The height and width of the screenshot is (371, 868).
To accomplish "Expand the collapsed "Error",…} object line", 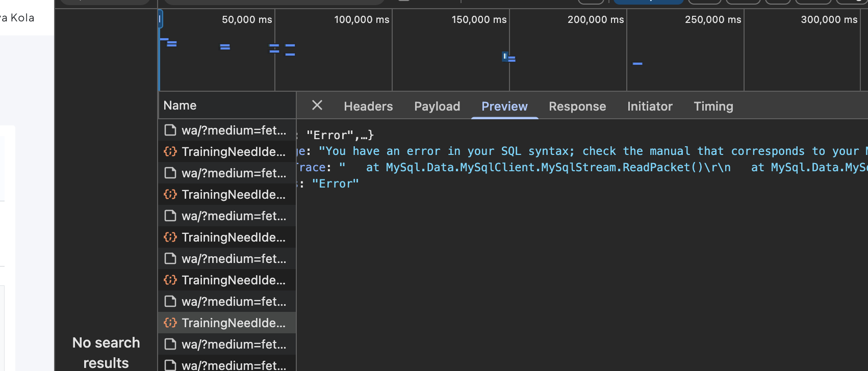I will click(x=339, y=135).
